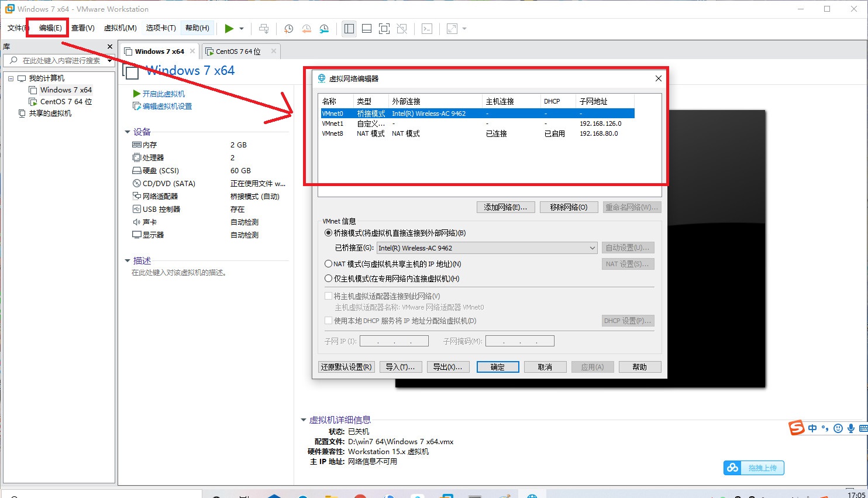Click the green power on play icon

(x=229, y=29)
